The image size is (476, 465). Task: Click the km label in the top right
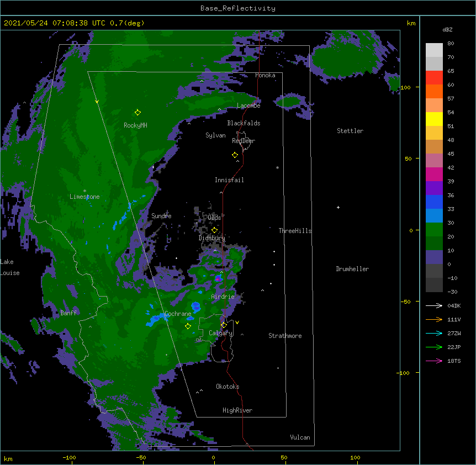tap(411, 23)
